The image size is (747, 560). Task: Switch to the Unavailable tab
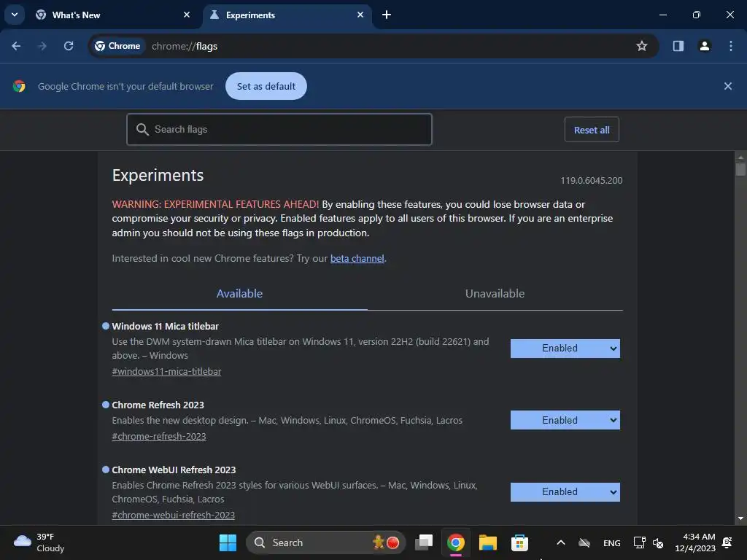click(x=495, y=294)
